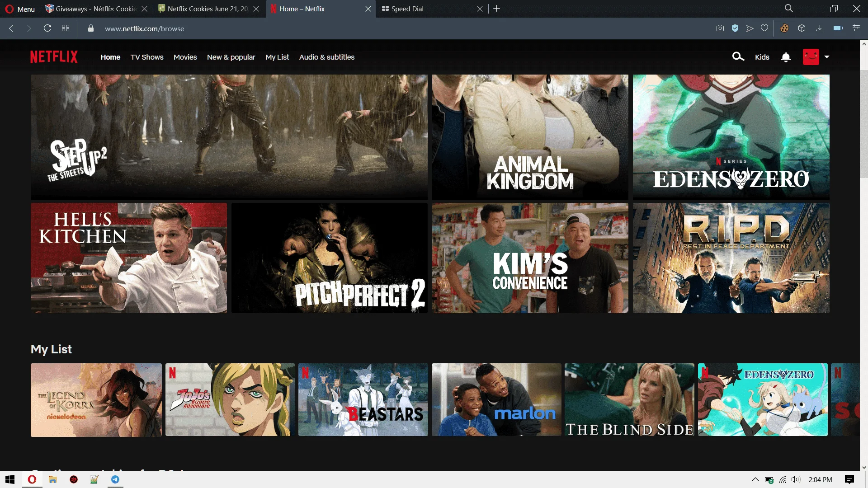
Task: Click Opera icon in the taskbar
Action: [x=32, y=479]
